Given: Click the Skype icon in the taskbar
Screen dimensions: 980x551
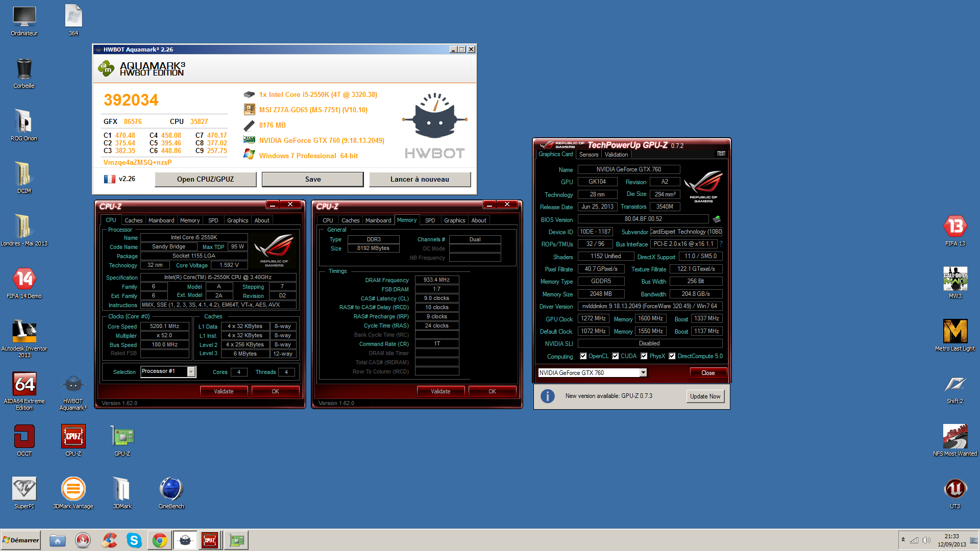Looking at the screenshot, I should click(134, 540).
